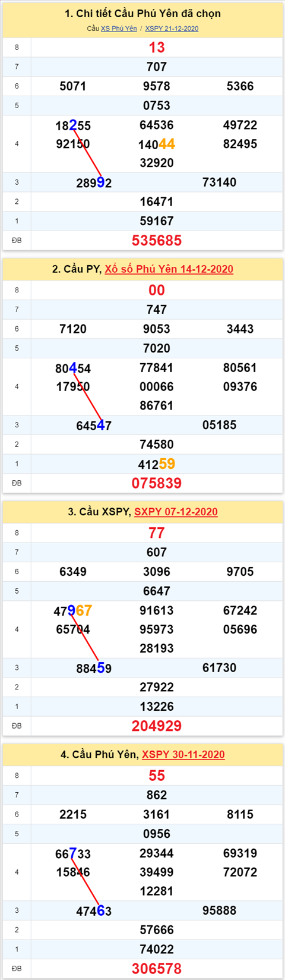Click the number 49722
The height and width of the screenshot is (980, 285).
click(x=240, y=125)
